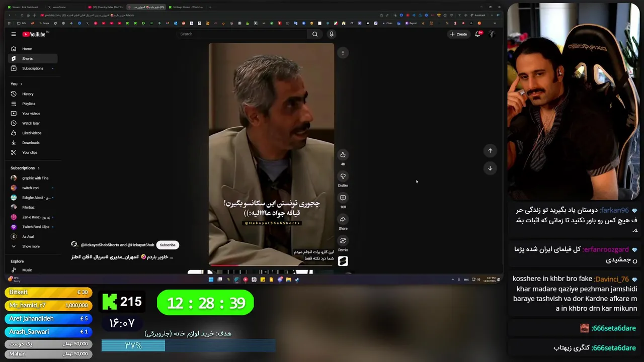Click the Create button
Viewport: 644px width, 362px height.
click(458, 34)
